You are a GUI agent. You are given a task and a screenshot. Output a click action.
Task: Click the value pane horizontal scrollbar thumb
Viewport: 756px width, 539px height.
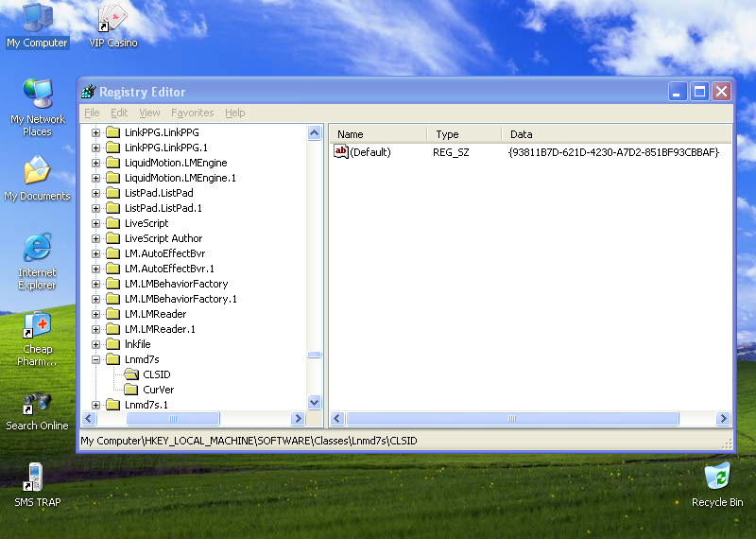512,418
